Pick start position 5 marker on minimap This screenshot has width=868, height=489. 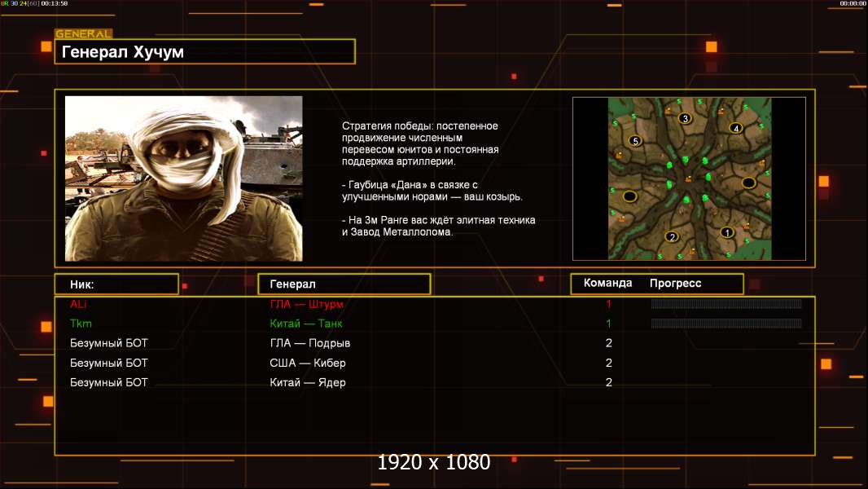pyautogui.click(x=635, y=141)
